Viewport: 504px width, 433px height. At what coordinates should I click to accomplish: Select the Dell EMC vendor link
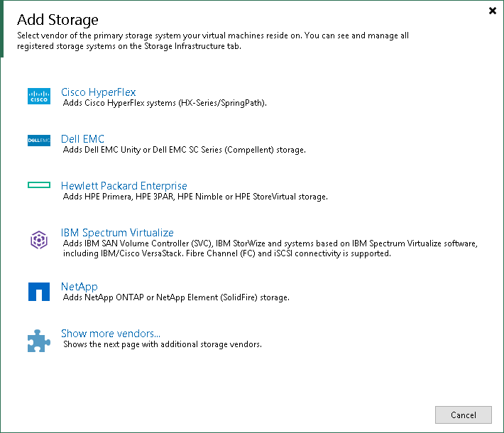tap(82, 139)
